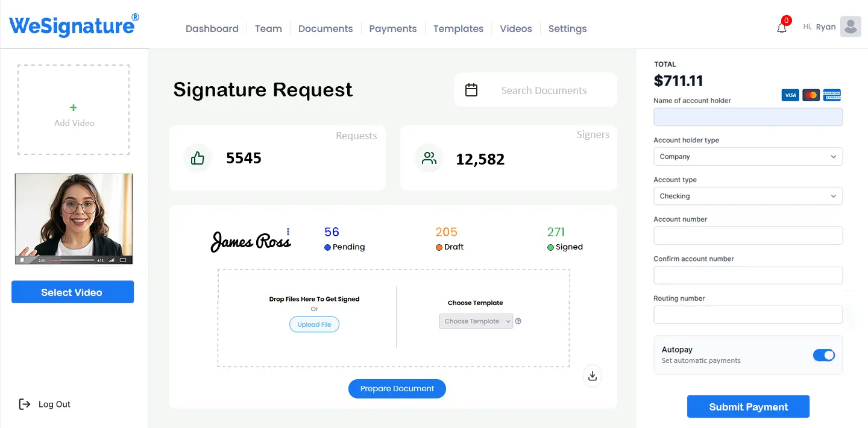Click the Add Video drop area
Screen dimensions: 868x428
74,110
